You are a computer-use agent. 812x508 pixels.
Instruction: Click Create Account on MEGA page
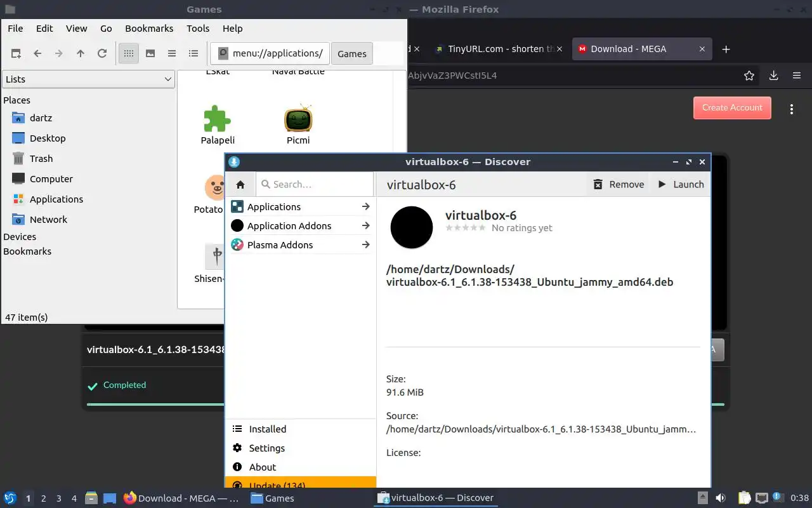[x=732, y=108]
